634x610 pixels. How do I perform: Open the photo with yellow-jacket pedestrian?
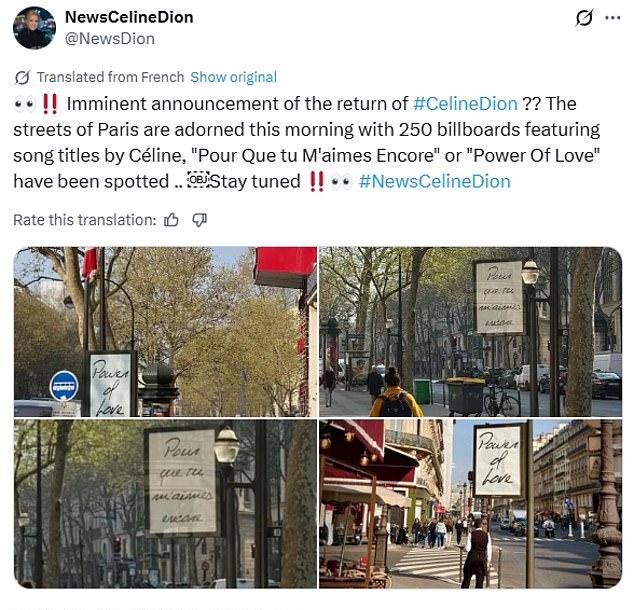pos(471,332)
